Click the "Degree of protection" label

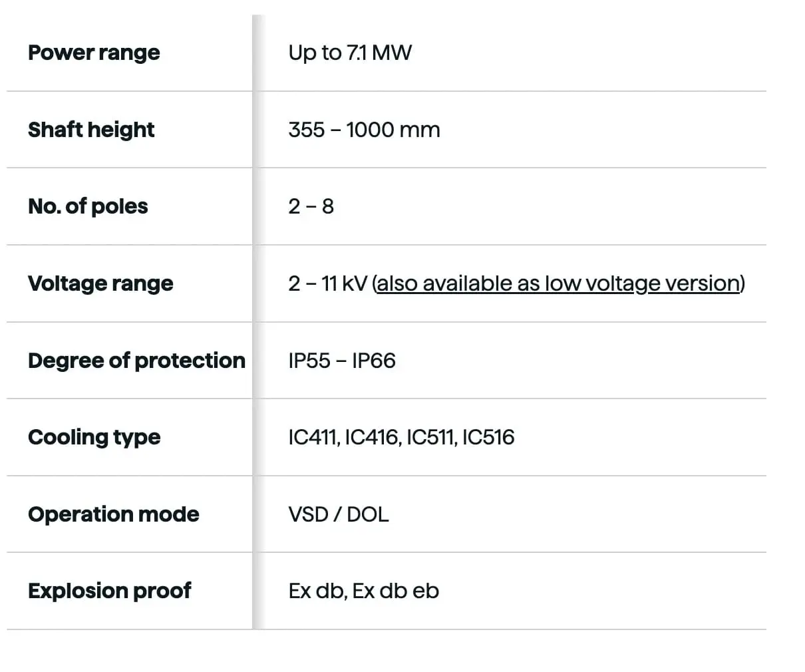136,361
